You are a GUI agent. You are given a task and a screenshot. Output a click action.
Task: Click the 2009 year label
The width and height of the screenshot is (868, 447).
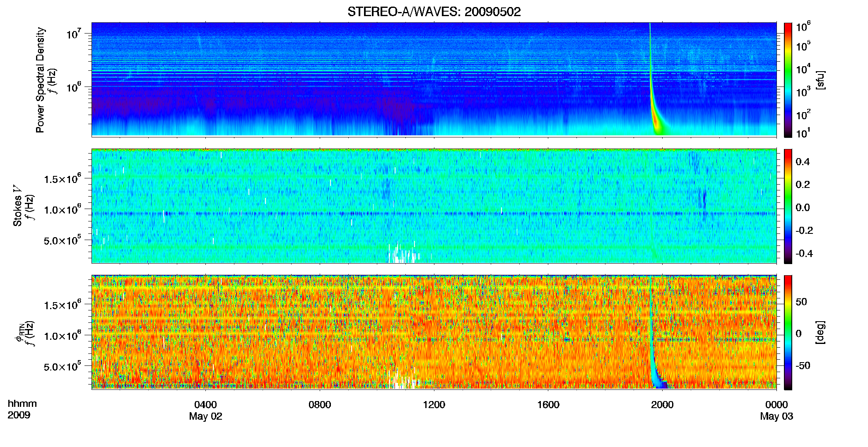click(19, 415)
